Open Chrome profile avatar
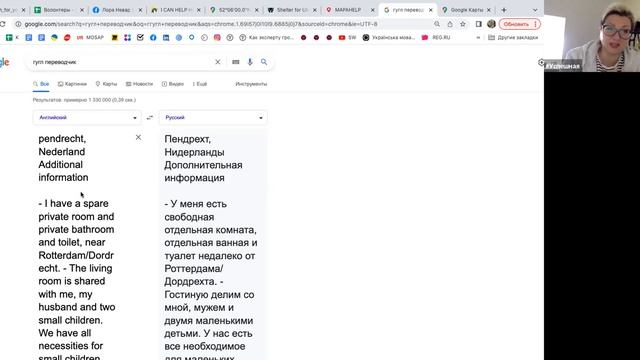640x360 pixels. click(491, 24)
